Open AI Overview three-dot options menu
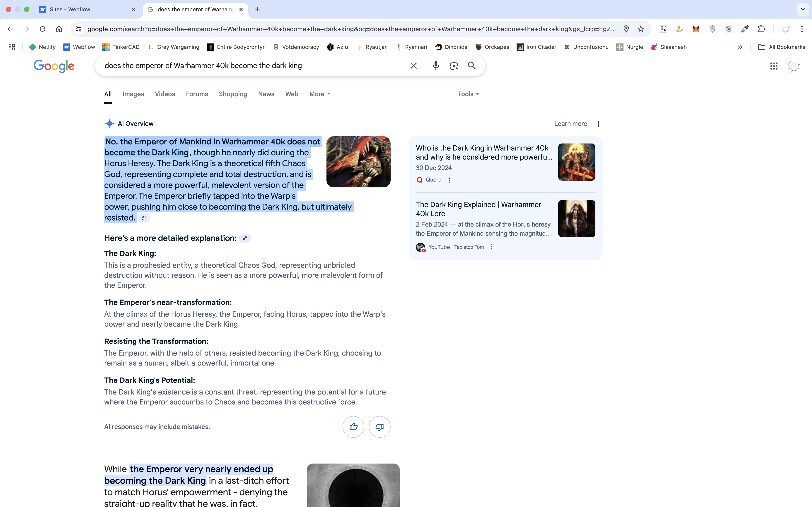 click(598, 124)
